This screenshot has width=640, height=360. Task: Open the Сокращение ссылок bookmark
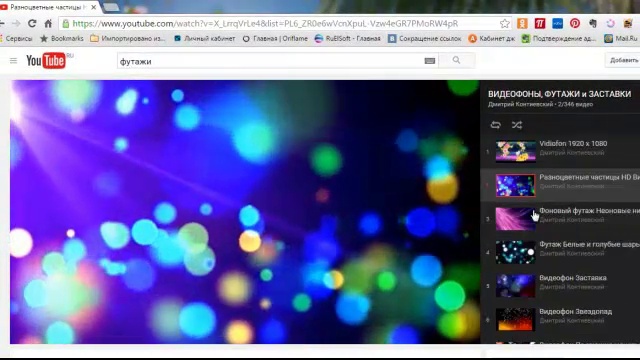point(425,38)
